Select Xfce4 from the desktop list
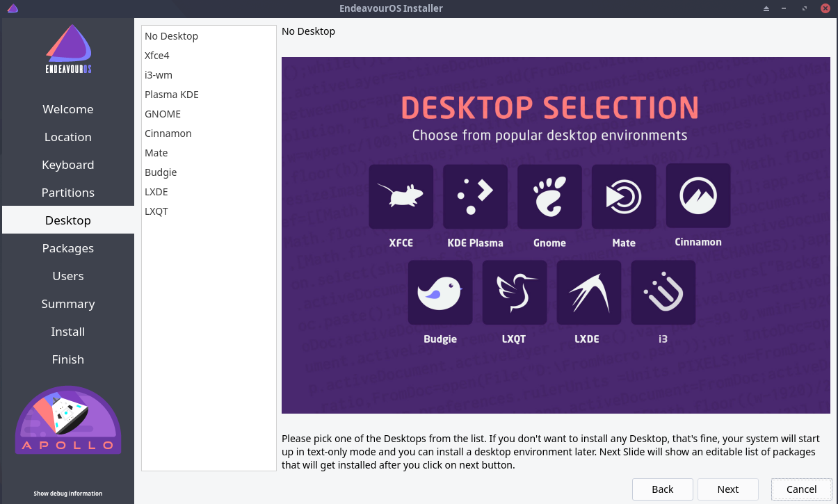The width and height of the screenshot is (838, 504). (157, 56)
